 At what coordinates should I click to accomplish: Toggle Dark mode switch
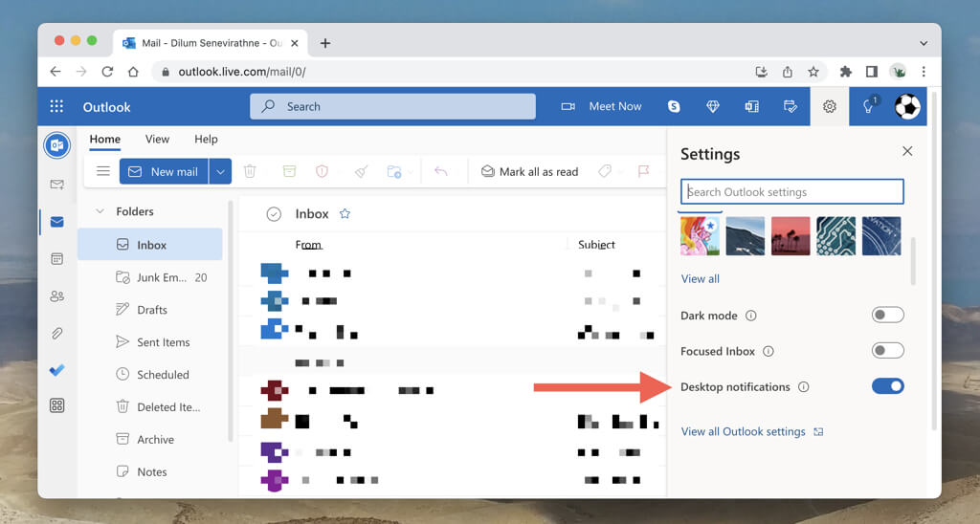click(887, 315)
